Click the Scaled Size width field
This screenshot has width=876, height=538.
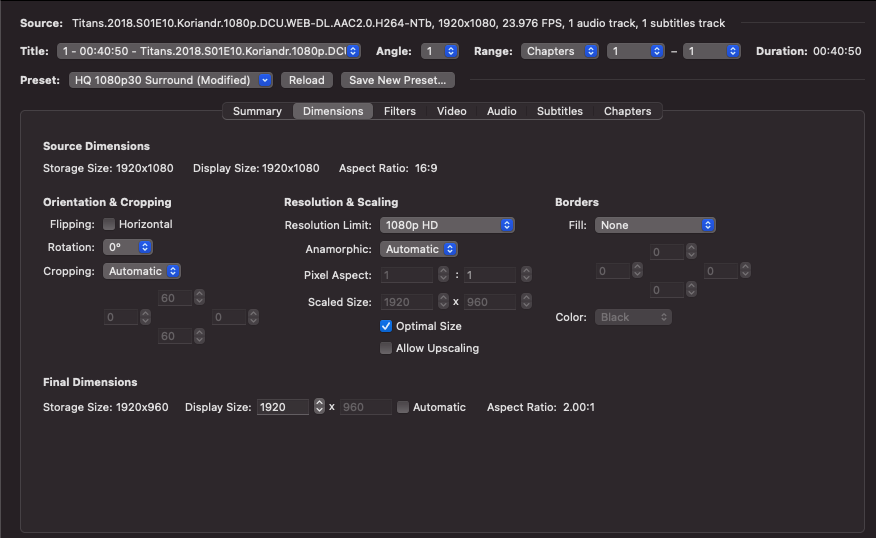[x=407, y=302]
